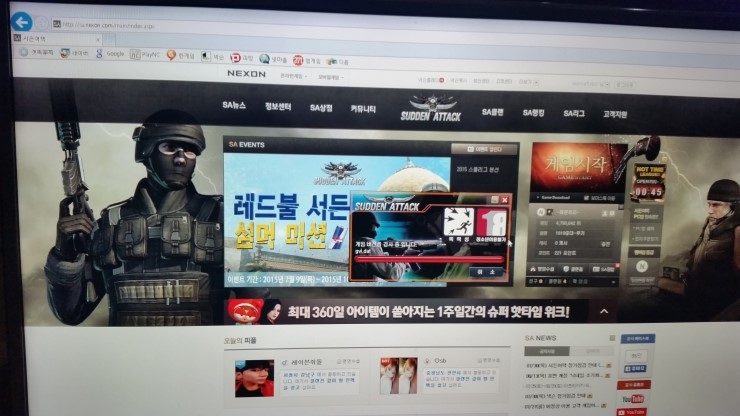
Task: Open the Daum bookmark
Action: pos(338,61)
